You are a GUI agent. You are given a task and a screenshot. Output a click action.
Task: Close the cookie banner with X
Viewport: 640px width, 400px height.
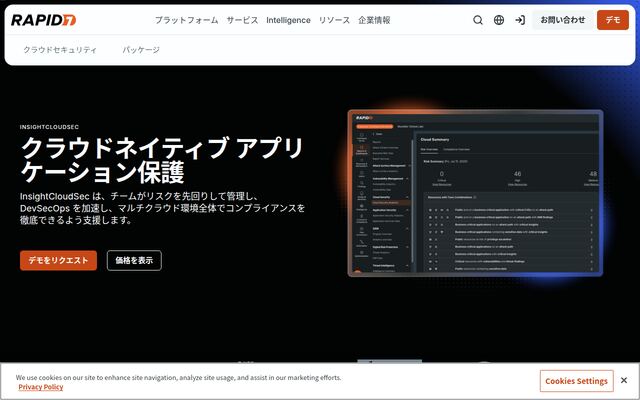(x=624, y=380)
